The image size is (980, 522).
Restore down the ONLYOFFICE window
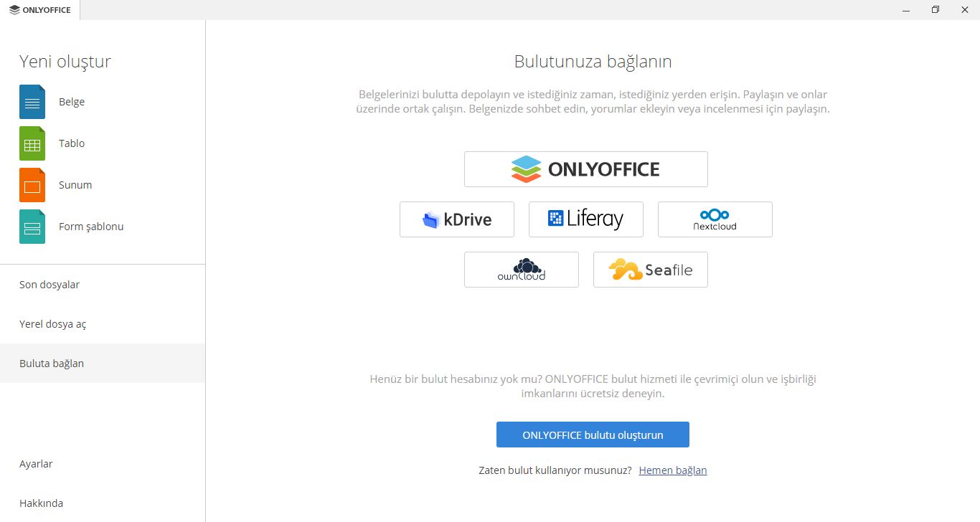935,10
